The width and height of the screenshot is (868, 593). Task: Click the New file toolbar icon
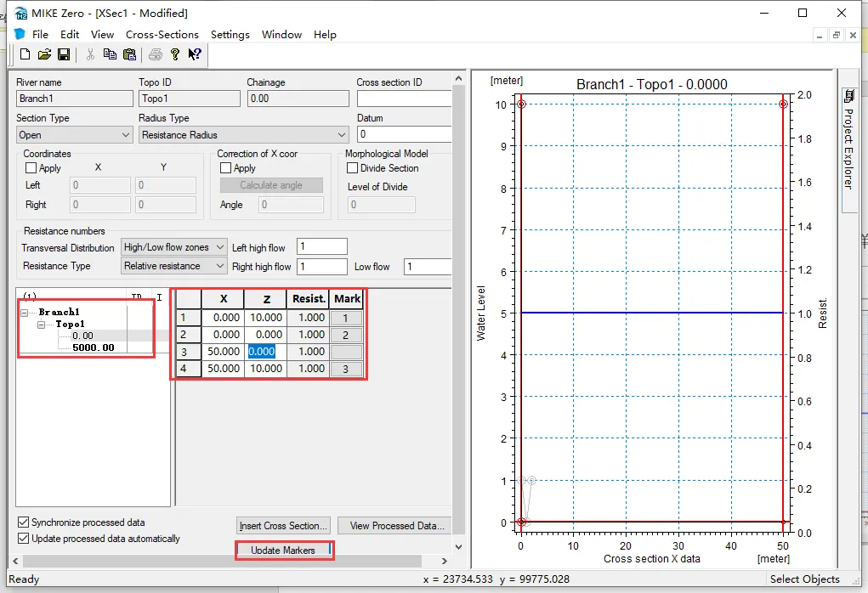point(25,54)
